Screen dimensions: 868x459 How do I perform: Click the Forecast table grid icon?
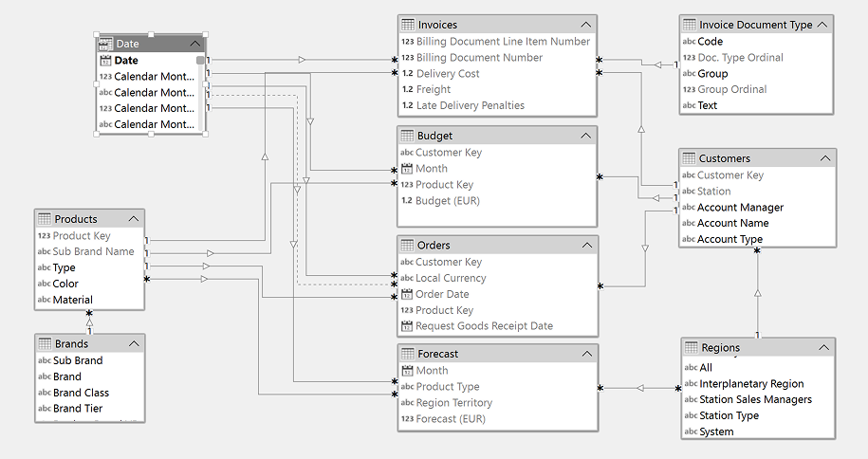[408, 354]
